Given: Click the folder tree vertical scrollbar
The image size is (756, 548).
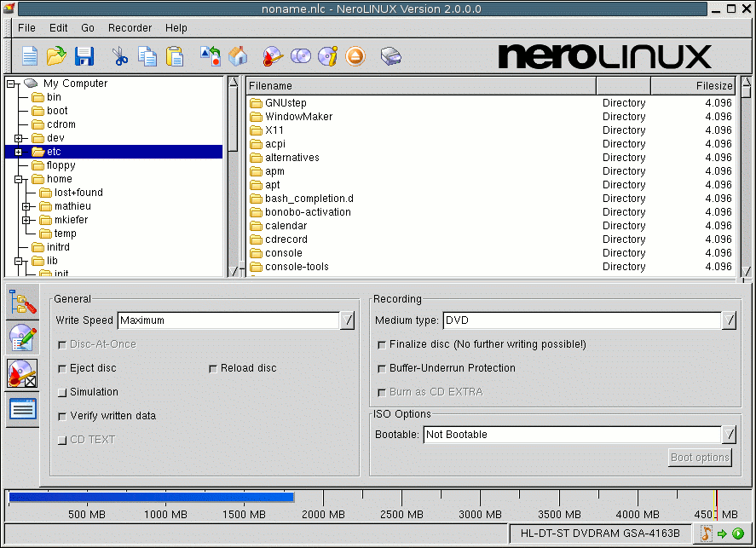Looking at the screenshot, I should 234,176.
